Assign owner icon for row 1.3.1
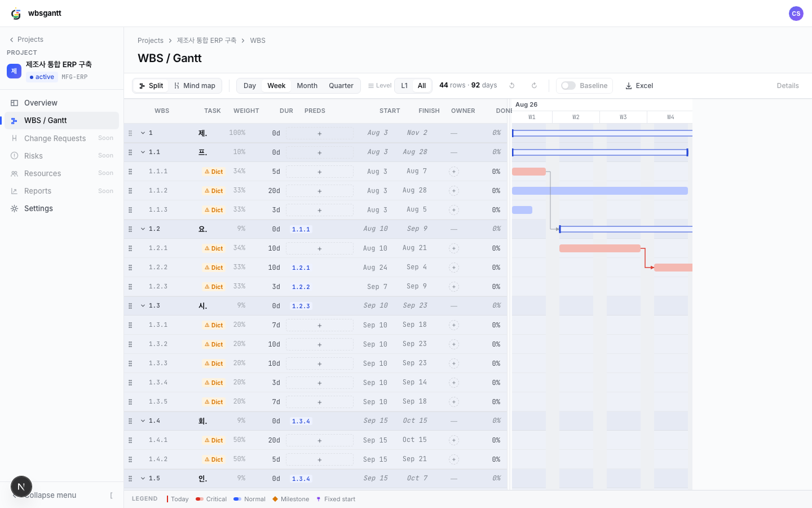Screen dimensions: 812x508 [x=454, y=325]
